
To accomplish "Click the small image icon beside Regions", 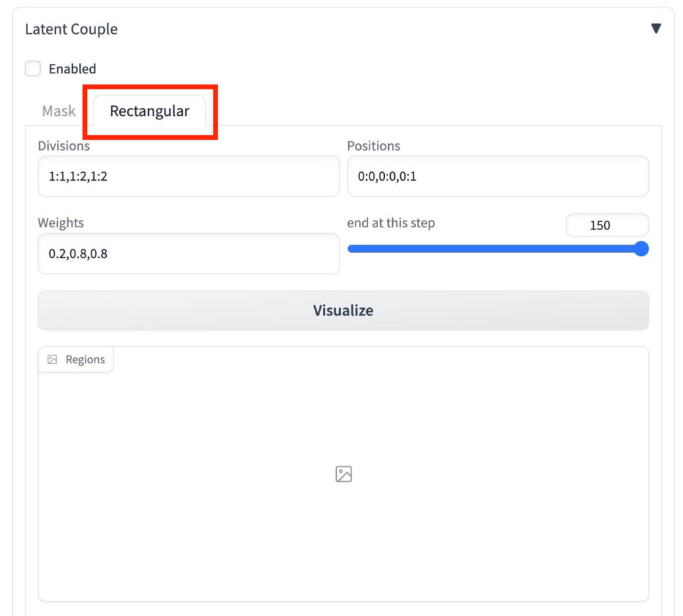I will click(52, 359).
